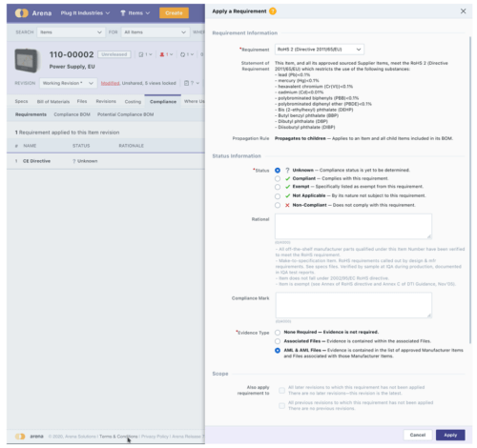
Task: Choose None Required evidence type
Action: [x=278, y=333]
